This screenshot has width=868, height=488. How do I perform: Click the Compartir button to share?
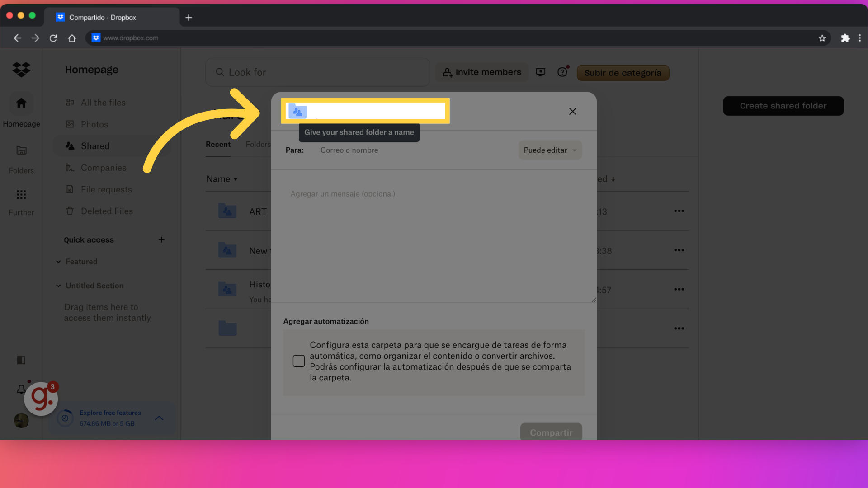[x=551, y=432]
